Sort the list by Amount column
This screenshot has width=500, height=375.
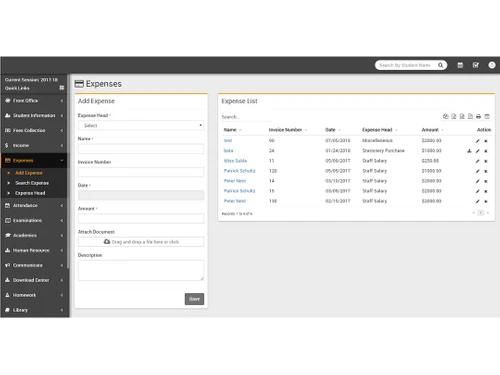[x=433, y=130]
